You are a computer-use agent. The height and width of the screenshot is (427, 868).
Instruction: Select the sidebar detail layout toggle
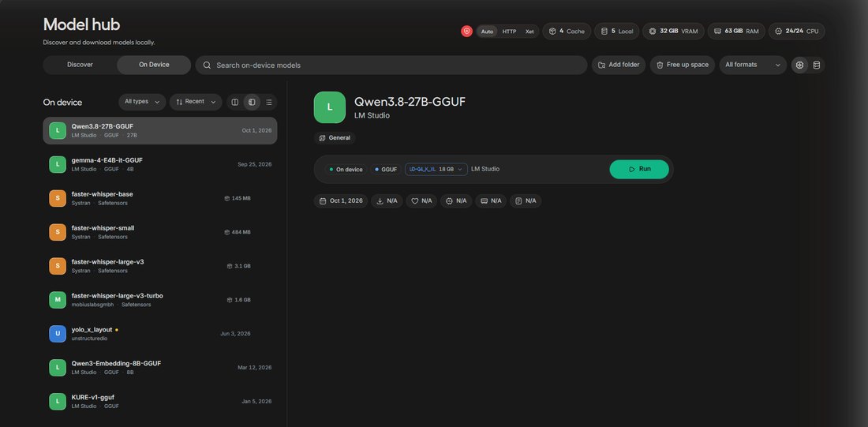pos(252,103)
